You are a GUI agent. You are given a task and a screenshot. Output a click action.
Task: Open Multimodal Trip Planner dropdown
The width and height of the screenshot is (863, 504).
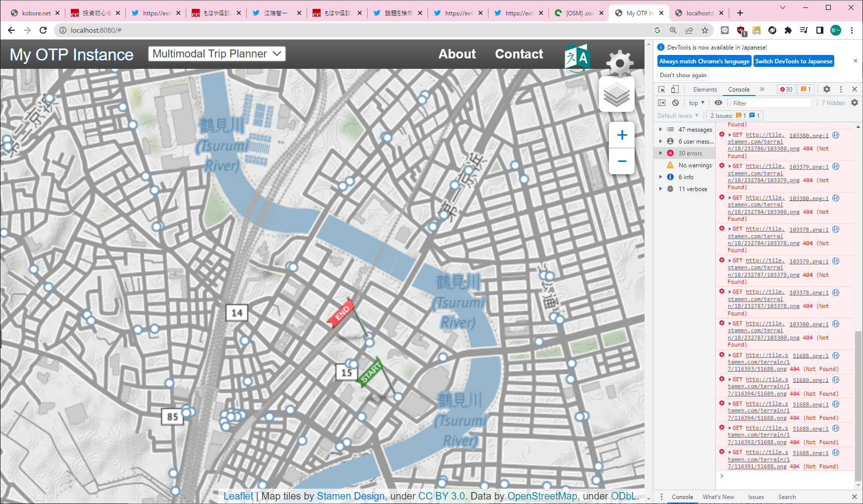(217, 54)
